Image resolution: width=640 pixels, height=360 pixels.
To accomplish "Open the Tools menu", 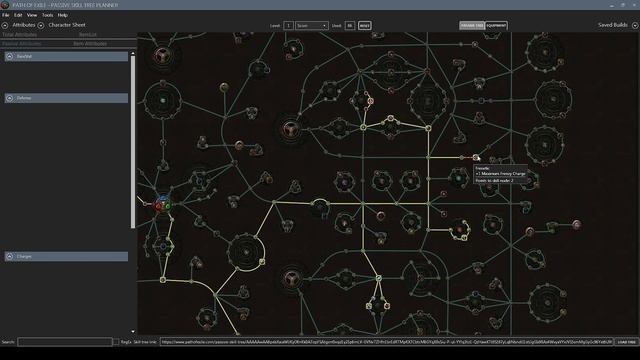I will 47,15.
